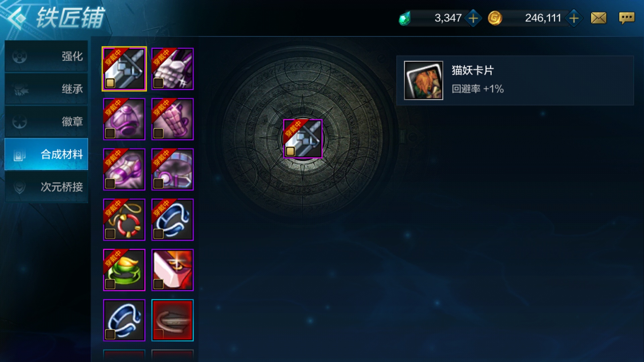
Task: Select the unequipped blue bracelet item
Action: (x=124, y=320)
